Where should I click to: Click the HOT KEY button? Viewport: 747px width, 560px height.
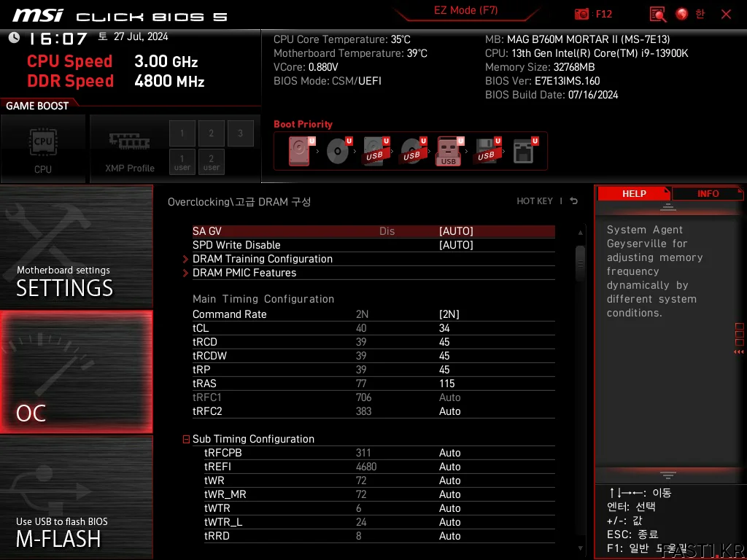point(535,201)
